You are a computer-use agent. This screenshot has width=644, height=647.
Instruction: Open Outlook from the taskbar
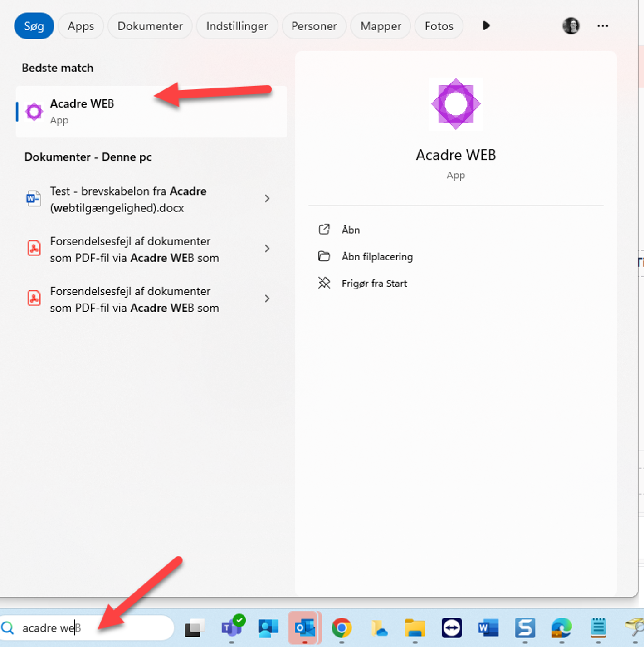coord(305,628)
